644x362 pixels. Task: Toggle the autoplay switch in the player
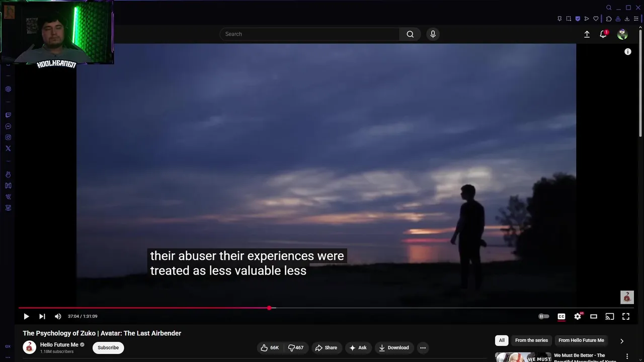point(544,316)
